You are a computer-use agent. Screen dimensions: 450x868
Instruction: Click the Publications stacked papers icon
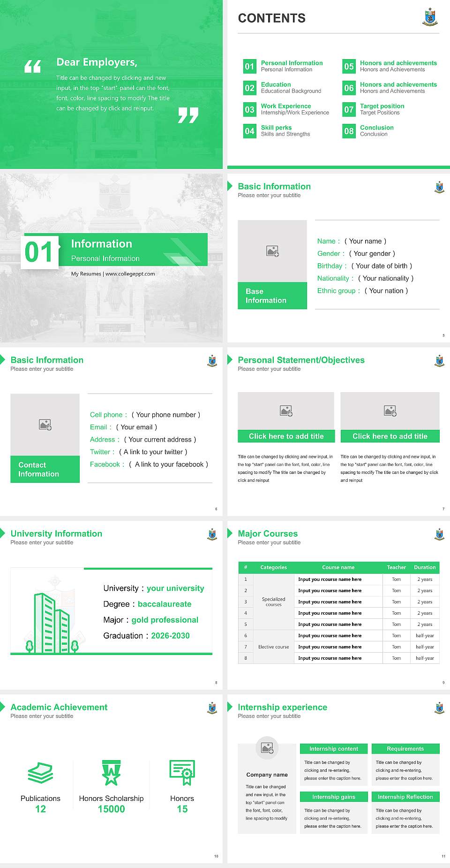point(40,773)
